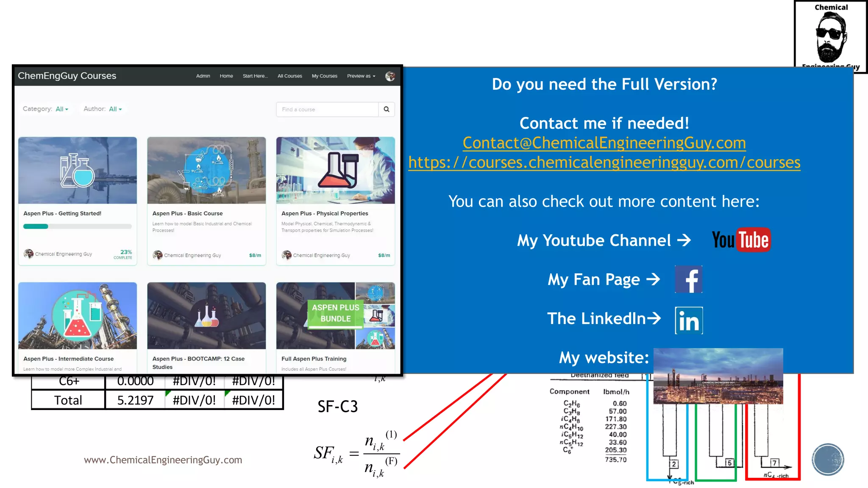The height and width of the screenshot is (488, 868).
Task: Open Aspen Plus - Intermediate Course thumbnail
Action: (x=78, y=316)
